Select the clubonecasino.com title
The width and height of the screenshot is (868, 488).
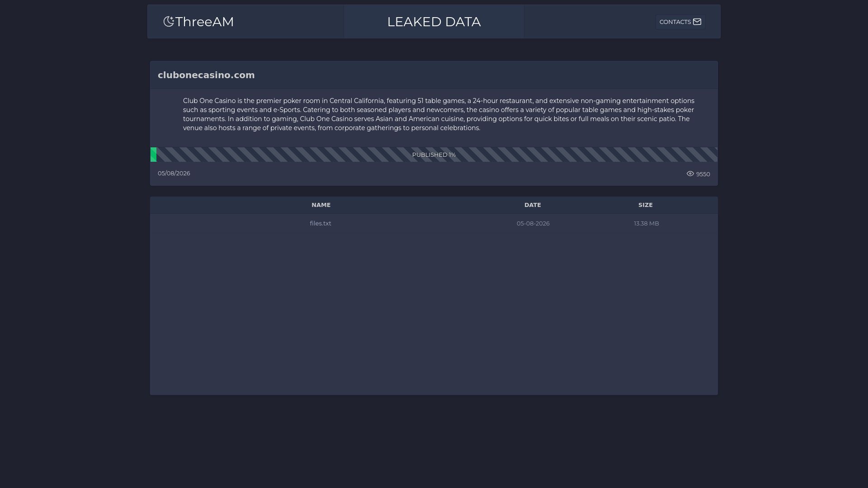206,75
